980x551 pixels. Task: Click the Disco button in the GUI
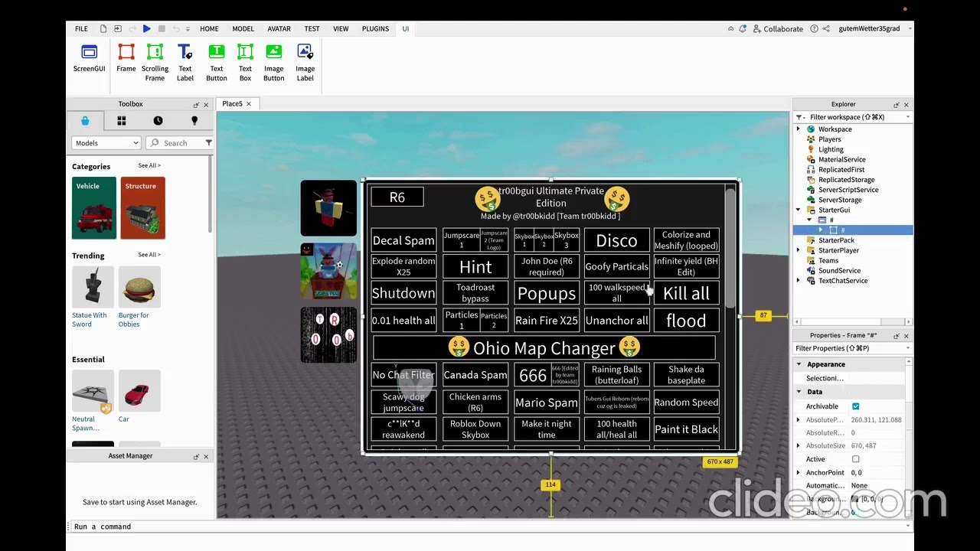pos(616,240)
